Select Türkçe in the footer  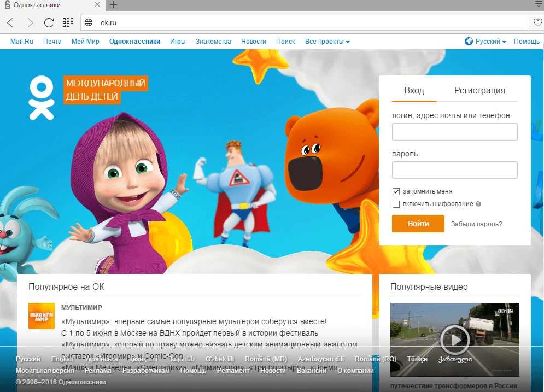click(x=417, y=359)
